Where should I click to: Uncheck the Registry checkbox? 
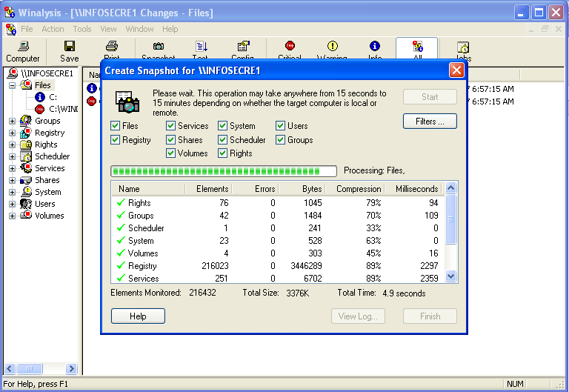[x=115, y=140]
